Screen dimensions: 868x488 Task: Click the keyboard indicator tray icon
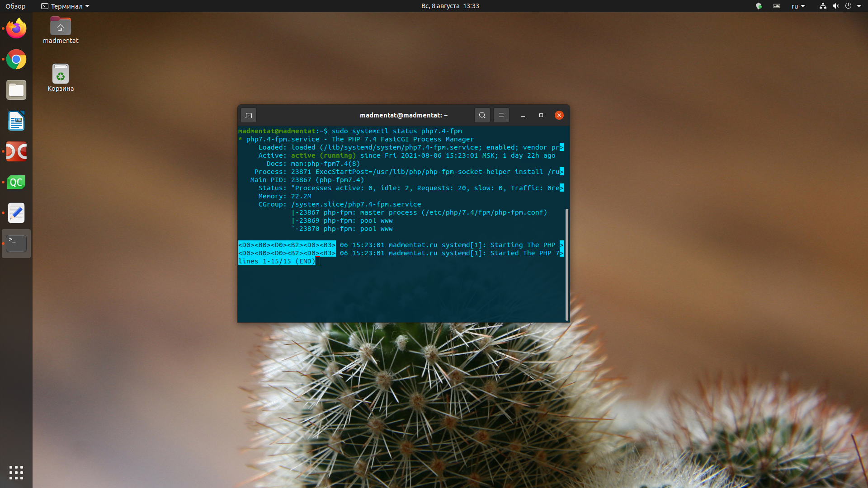pyautogui.click(x=777, y=6)
